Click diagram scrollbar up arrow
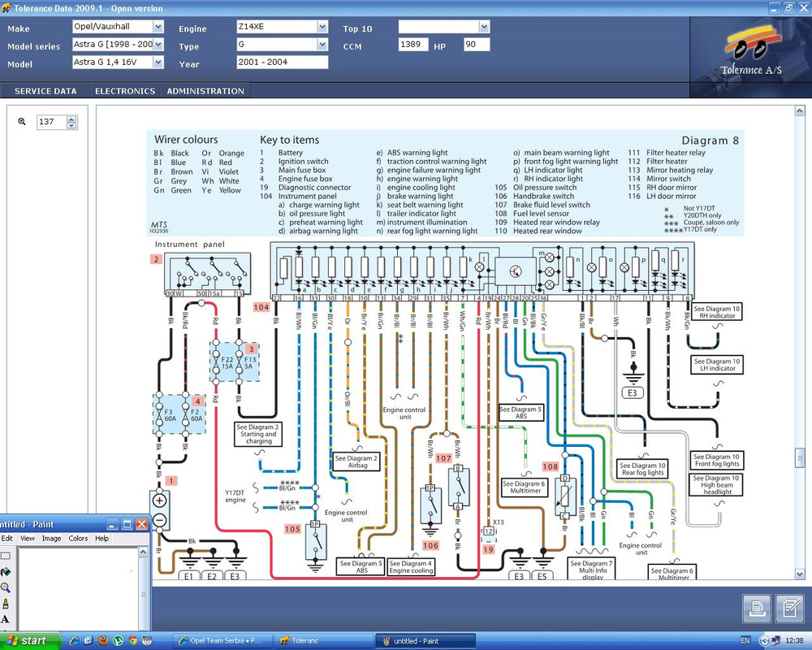This screenshot has width=812, height=650. pos(800,110)
